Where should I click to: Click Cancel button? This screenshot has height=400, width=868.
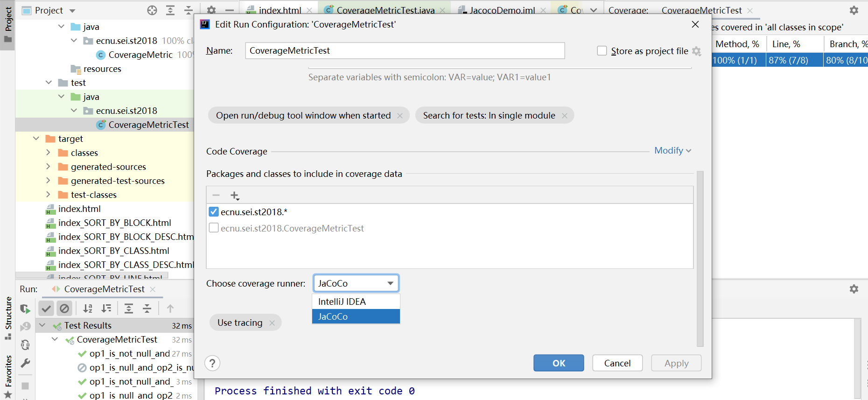617,363
